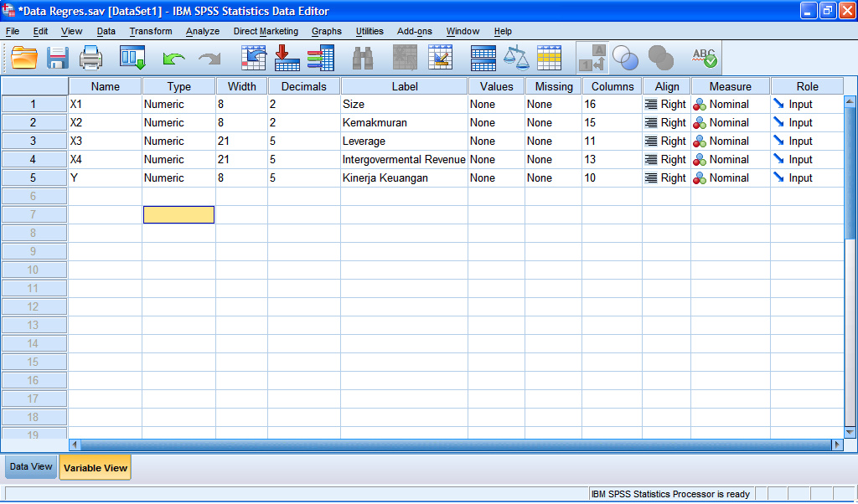Select row header number 1
858x504 pixels.
pos(34,104)
